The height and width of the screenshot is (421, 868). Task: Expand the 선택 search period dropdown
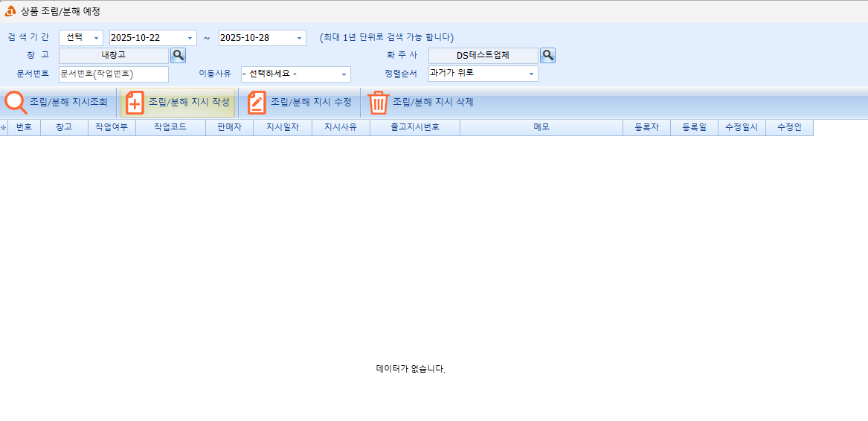click(x=96, y=38)
